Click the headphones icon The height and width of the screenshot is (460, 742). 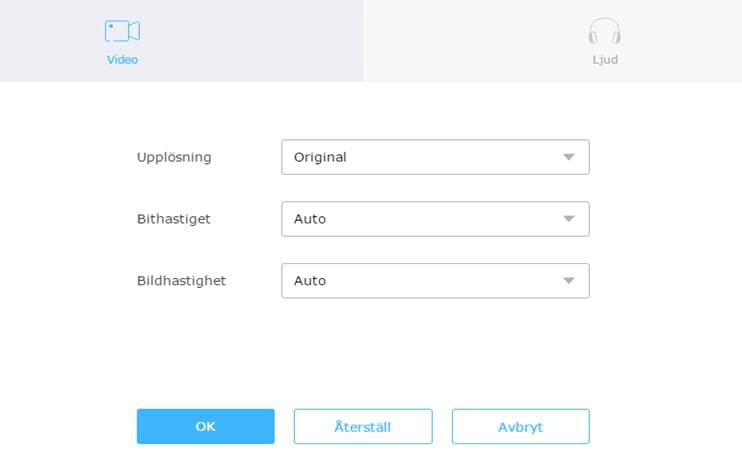click(604, 32)
